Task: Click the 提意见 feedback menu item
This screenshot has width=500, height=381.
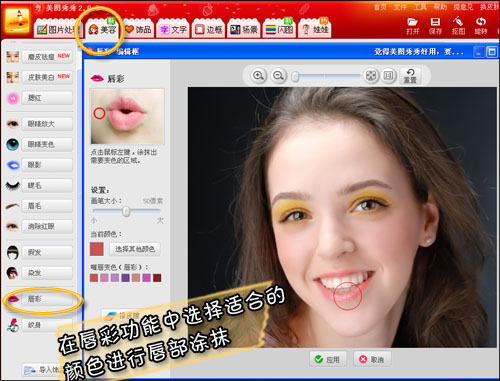Action: [463, 7]
